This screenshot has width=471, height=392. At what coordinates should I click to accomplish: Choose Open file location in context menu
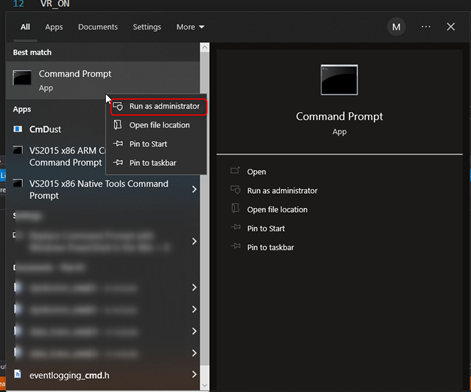coord(156,125)
